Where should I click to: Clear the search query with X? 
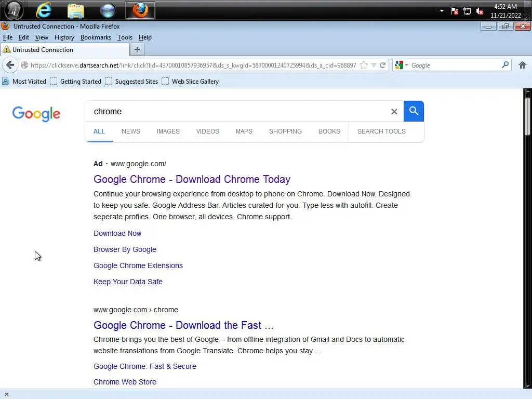click(394, 111)
